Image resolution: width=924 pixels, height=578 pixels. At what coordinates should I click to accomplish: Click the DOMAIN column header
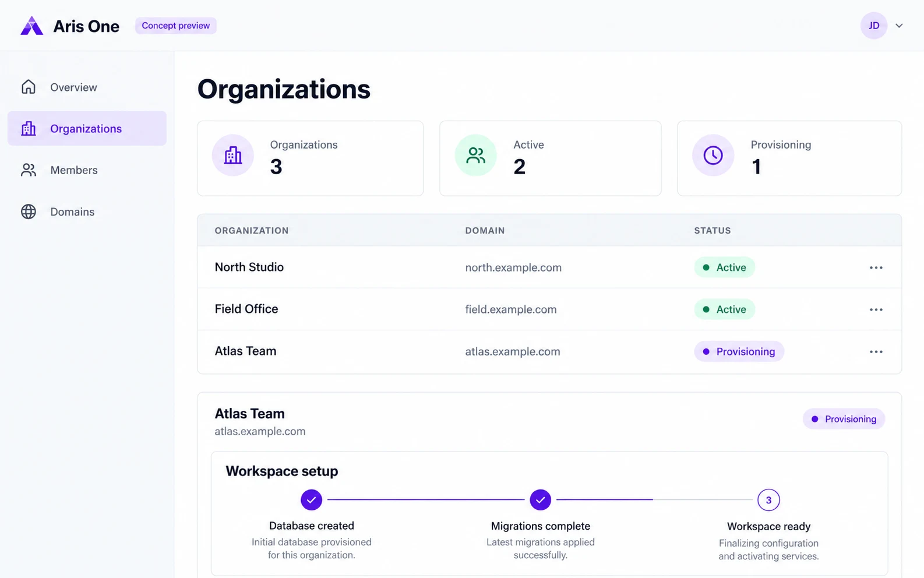tap(485, 231)
